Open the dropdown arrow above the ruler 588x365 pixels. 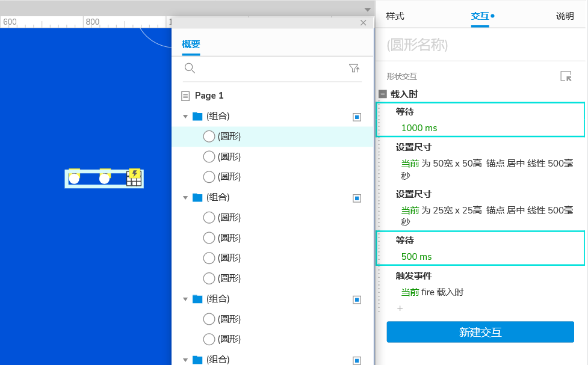(368, 10)
